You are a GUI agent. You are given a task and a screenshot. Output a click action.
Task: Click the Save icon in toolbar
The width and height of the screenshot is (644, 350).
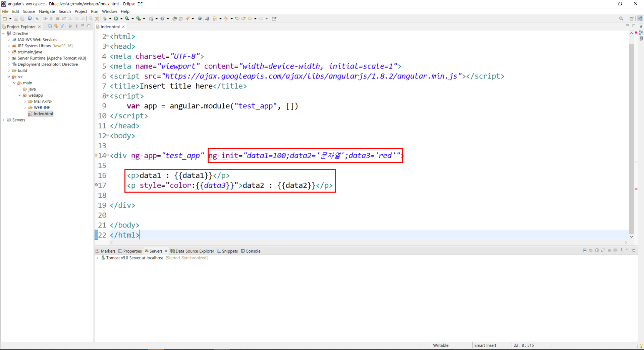(x=16, y=19)
